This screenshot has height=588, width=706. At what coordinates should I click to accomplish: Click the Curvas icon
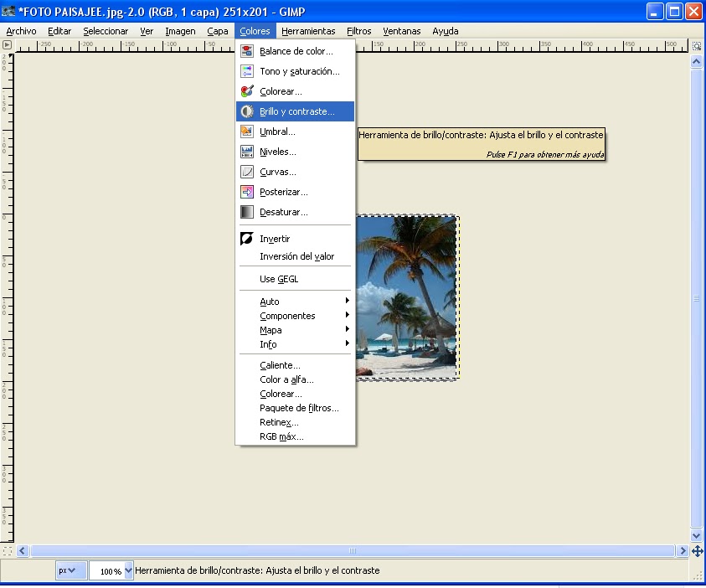[247, 172]
